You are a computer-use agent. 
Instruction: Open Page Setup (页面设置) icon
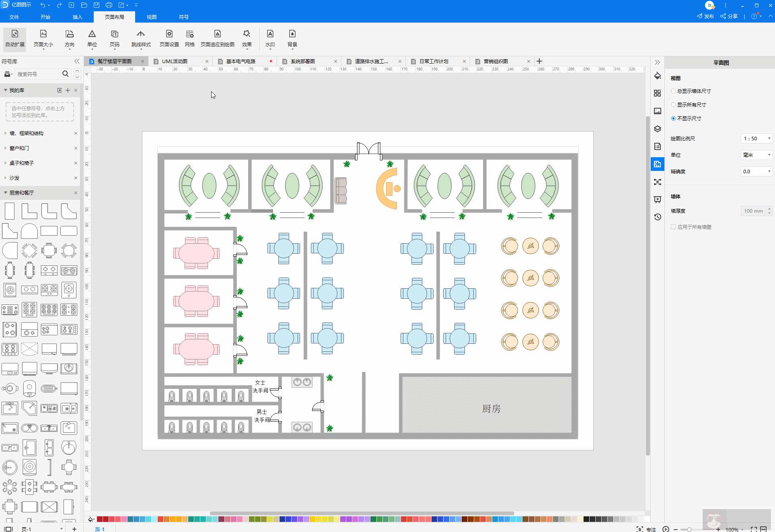[x=169, y=38]
